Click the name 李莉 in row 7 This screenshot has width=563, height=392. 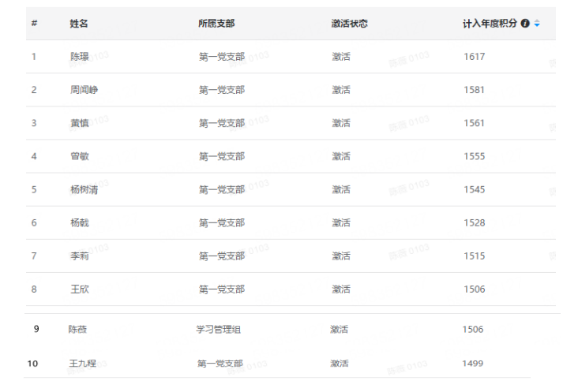point(80,256)
